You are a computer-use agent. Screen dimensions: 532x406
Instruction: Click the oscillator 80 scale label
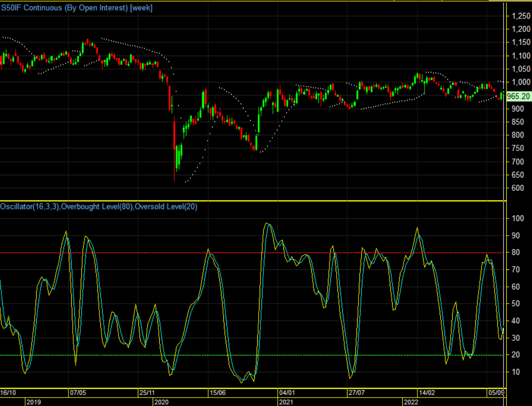click(x=516, y=252)
